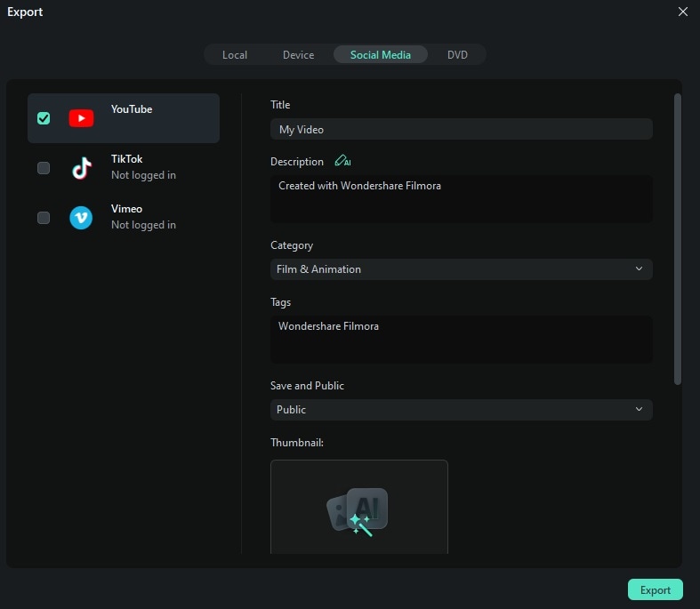The height and width of the screenshot is (609, 700).
Task: Edit the Title field My Video
Action: point(461,129)
